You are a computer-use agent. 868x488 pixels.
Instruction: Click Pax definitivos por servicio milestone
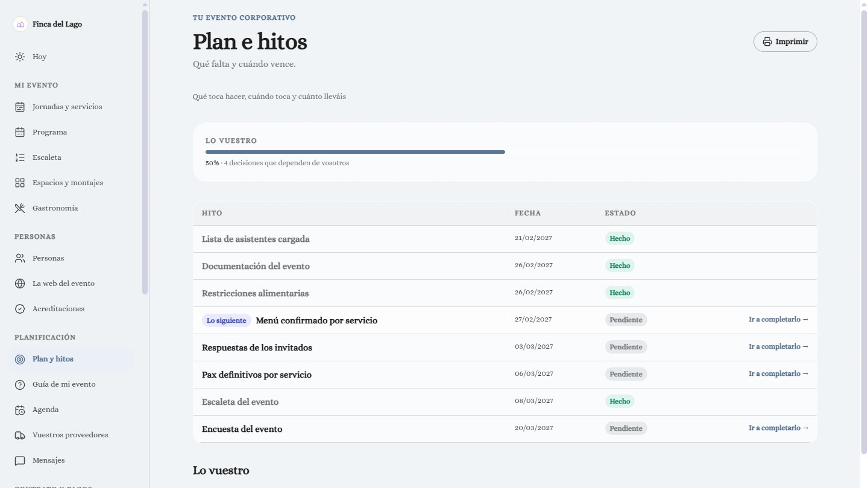pos(257,375)
